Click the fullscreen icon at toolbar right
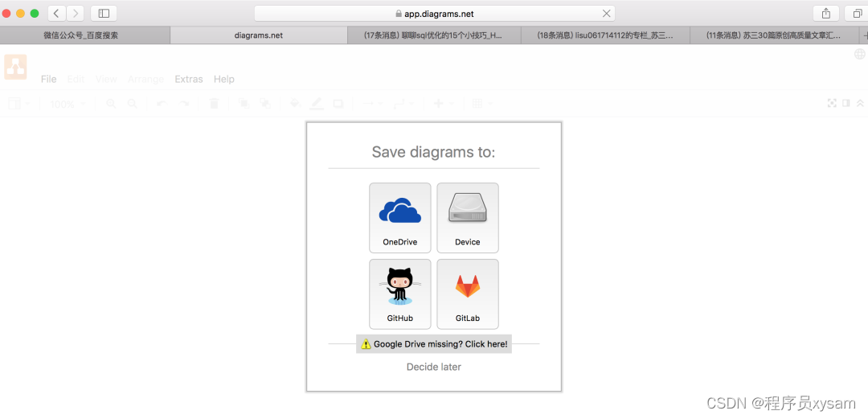 click(832, 103)
